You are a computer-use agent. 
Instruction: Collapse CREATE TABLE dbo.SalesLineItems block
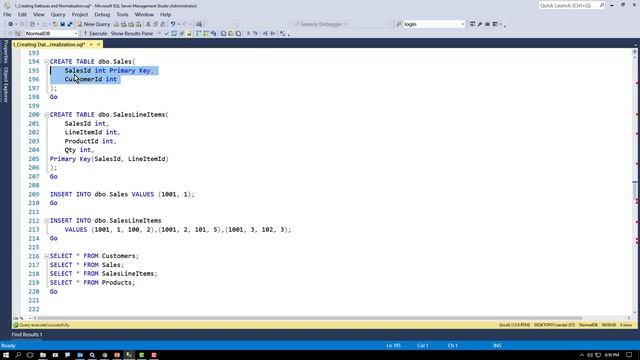[x=47, y=115]
